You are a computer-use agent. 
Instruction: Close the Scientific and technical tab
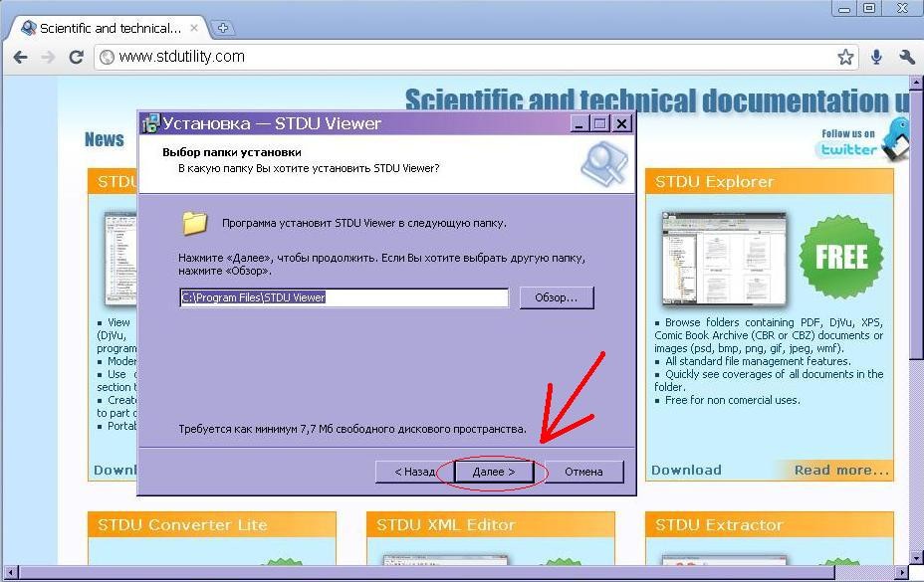coord(194,28)
